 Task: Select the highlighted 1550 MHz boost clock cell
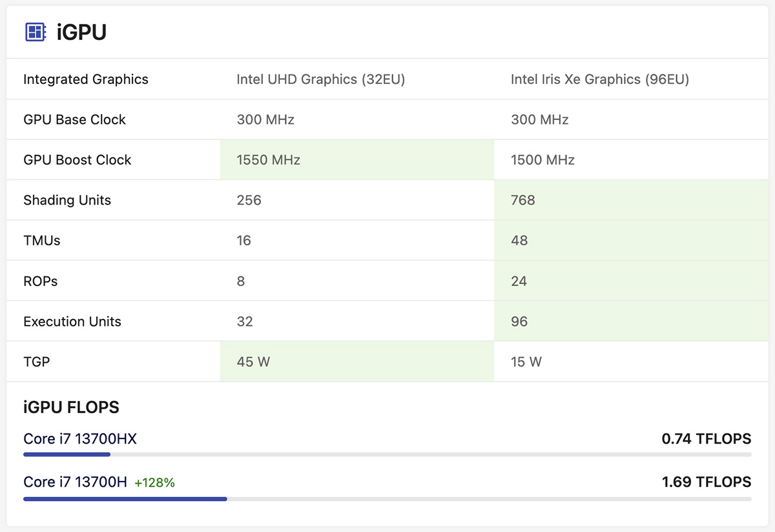coord(267,159)
